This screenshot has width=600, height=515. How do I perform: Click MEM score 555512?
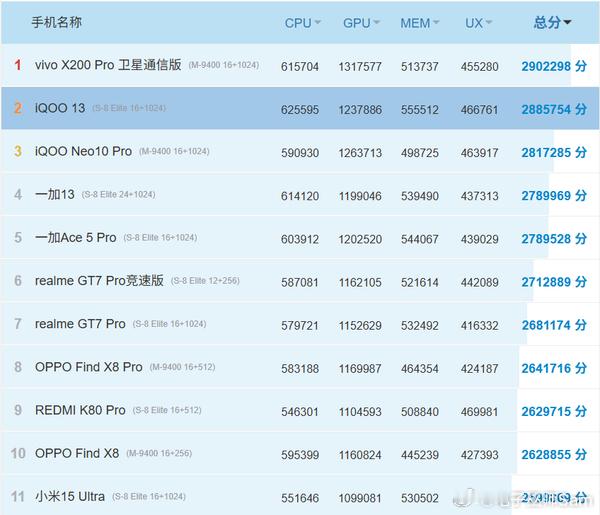tap(419, 110)
